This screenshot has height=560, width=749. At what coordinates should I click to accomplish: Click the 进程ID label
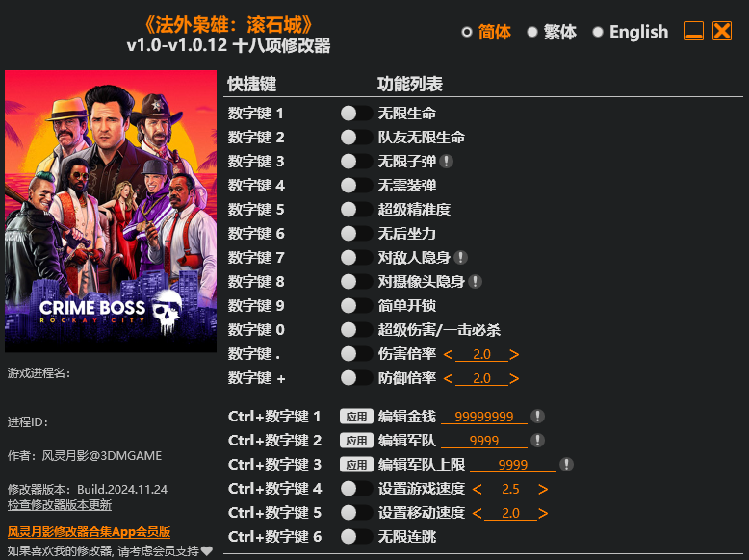28,422
